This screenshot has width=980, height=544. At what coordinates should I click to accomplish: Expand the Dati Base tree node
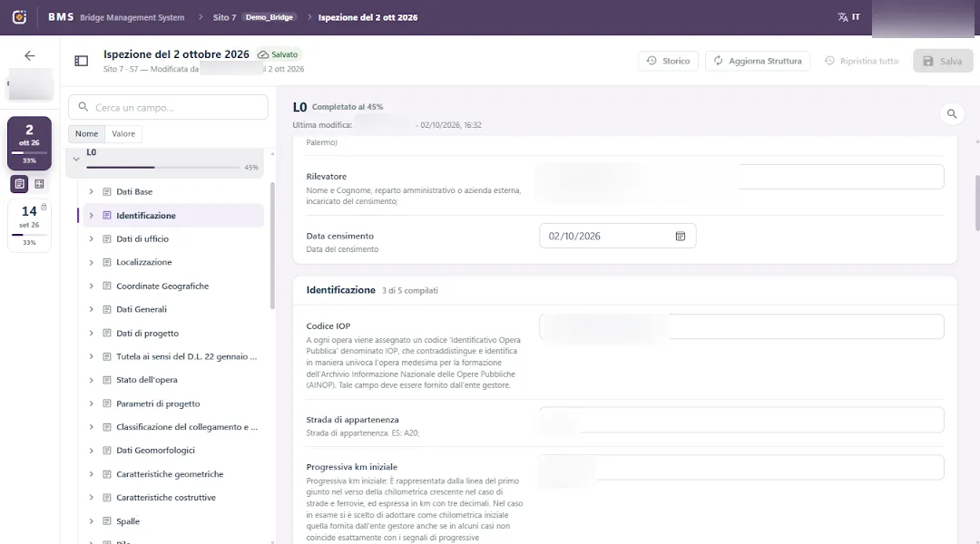click(92, 191)
